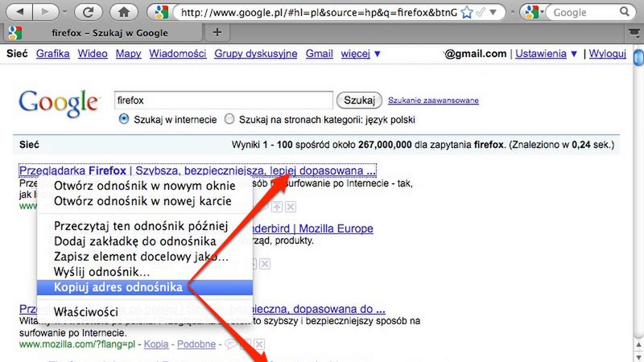Image resolution: width=644 pixels, height=362 pixels.
Task: Click the 'Wyniki 1 - 100' results count text
Action: click(262, 145)
